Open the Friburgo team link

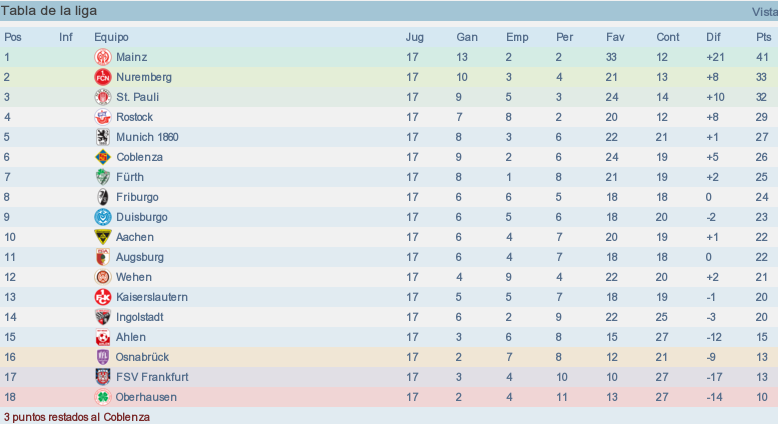[137, 197]
